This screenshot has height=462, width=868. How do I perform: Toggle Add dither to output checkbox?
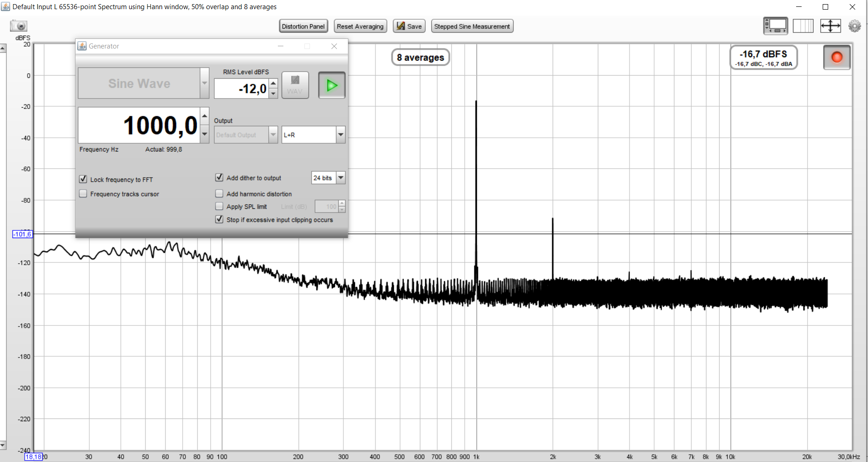tap(219, 177)
